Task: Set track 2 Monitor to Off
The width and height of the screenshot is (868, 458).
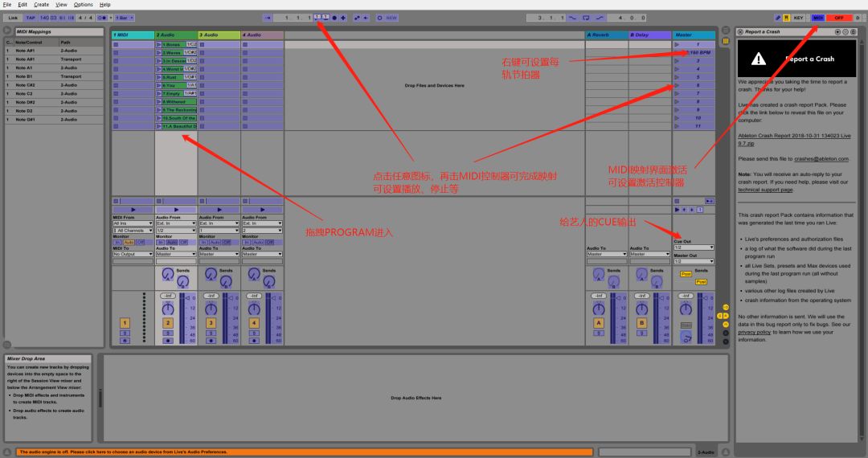Action: [x=183, y=243]
